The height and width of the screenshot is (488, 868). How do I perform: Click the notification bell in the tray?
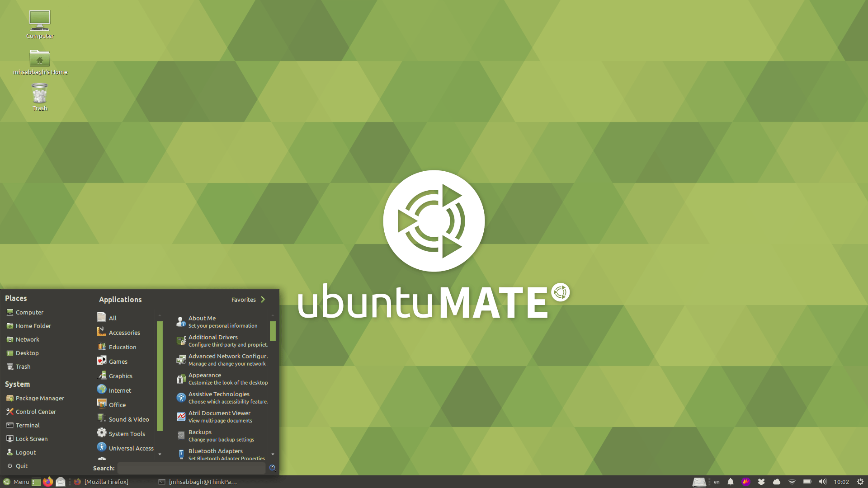[x=731, y=482]
